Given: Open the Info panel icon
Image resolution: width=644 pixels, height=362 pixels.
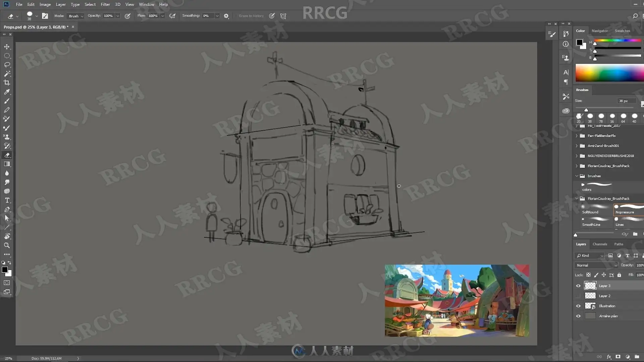Looking at the screenshot, I should (x=566, y=44).
